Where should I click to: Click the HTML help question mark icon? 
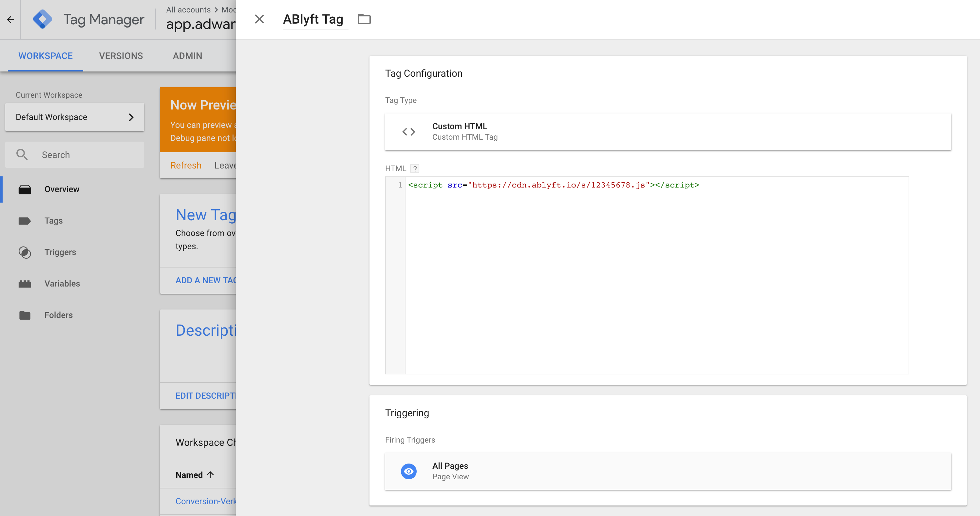415,168
